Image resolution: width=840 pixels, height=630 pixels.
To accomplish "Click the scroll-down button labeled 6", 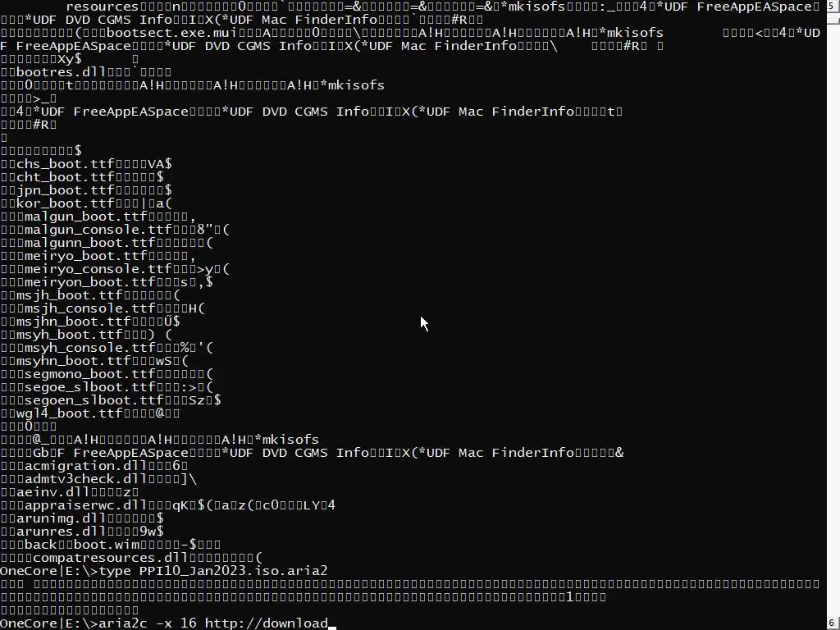I will pyautogui.click(x=833, y=623).
